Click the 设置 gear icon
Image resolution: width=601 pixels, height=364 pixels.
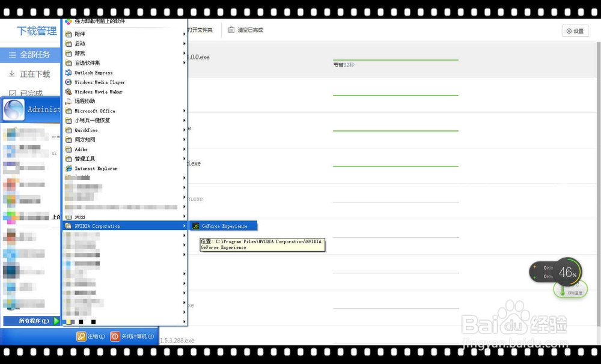pos(569,31)
